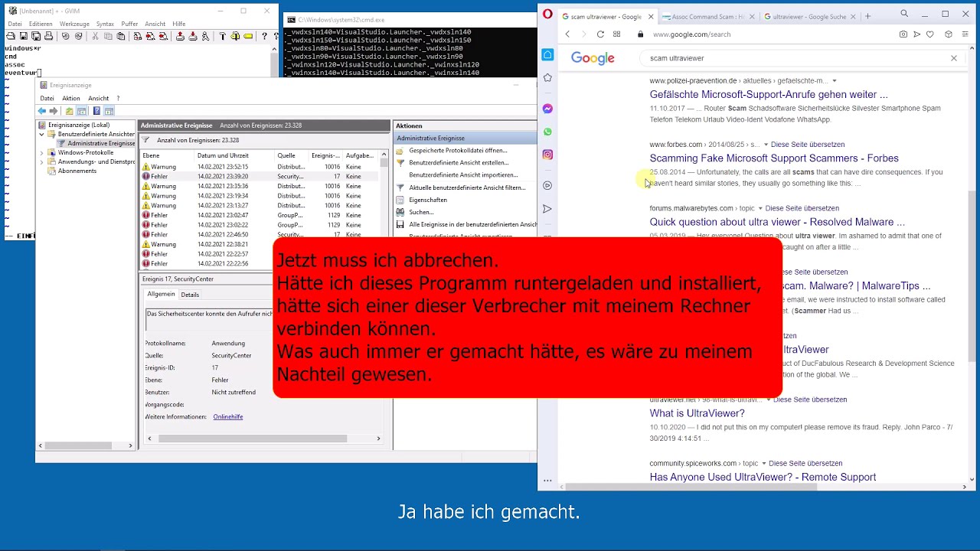The image size is (980, 551).
Task: Click Onlinehilfe link in event details
Action: tap(228, 417)
